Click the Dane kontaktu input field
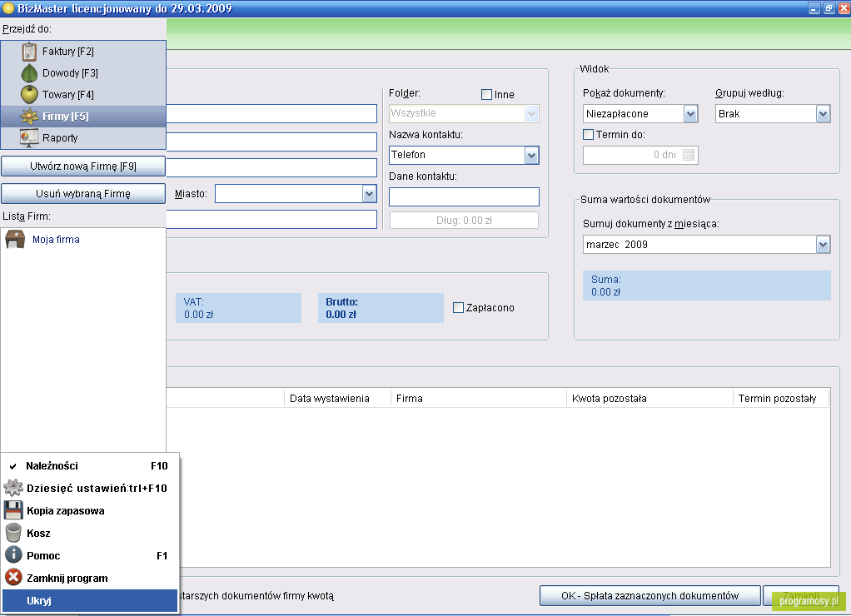Screen dimensions: 851x616 click(464, 196)
